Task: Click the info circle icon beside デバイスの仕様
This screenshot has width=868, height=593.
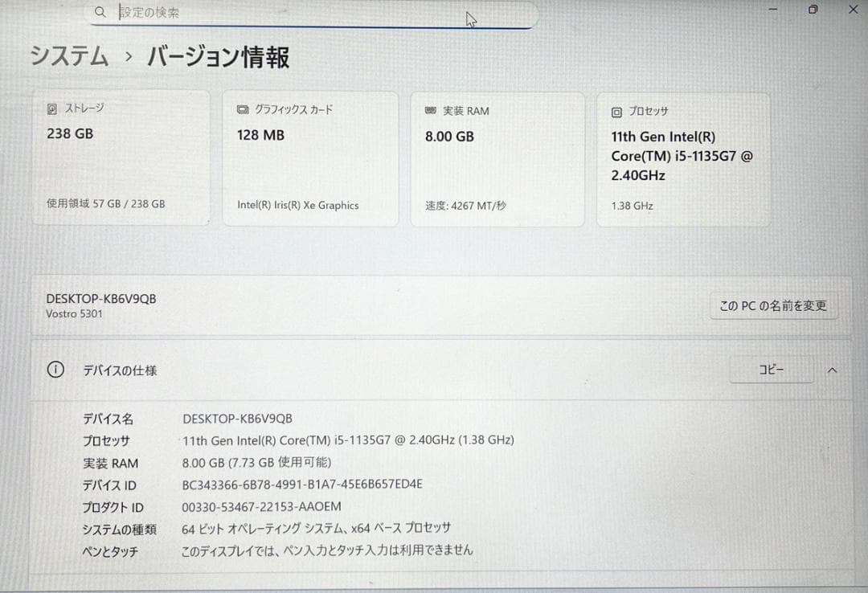Action: (x=55, y=370)
